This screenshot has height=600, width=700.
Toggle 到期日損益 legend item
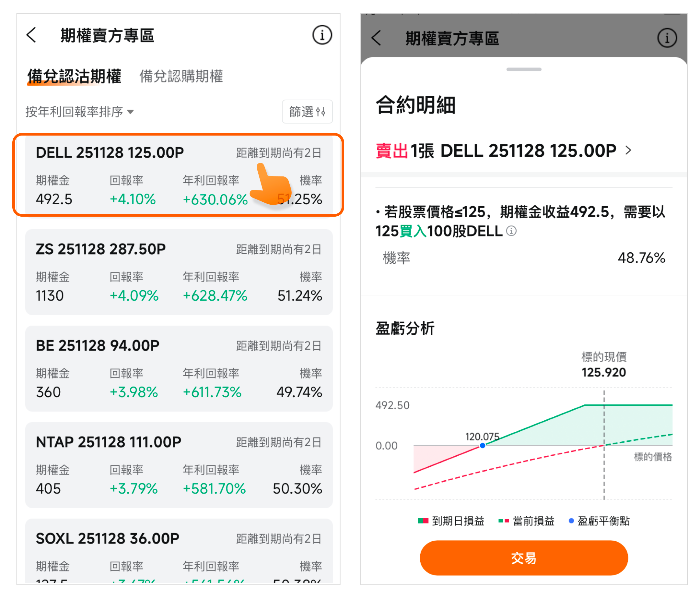tap(451, 521)
